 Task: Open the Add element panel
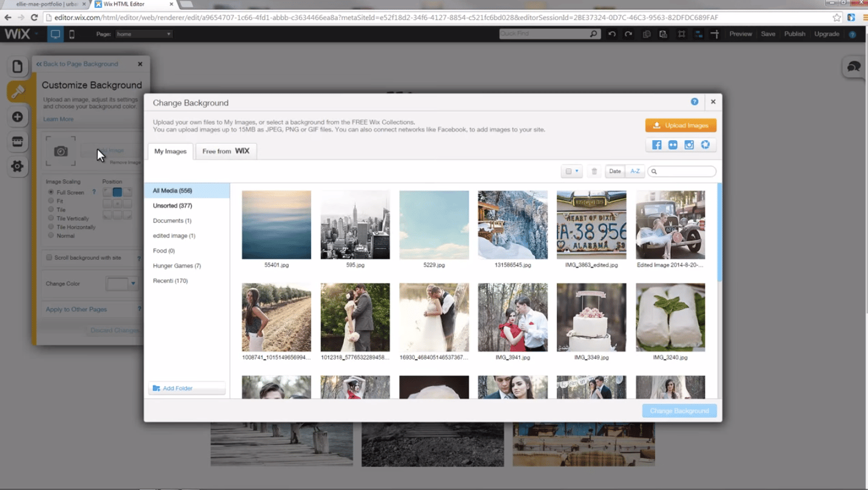coord(16,116)
